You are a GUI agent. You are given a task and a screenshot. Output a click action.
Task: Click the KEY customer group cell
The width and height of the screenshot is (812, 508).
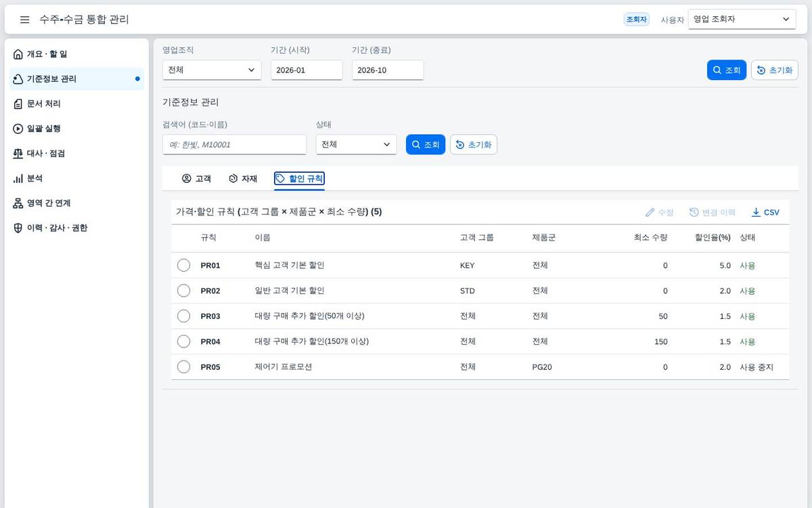click(468, 266)
